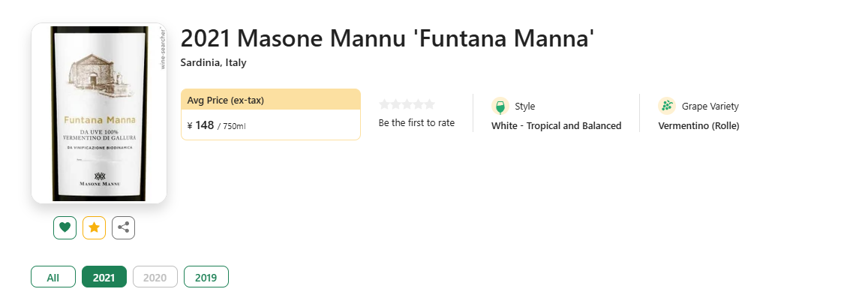
Task: Open the share icon under the bottle
Action: click(124, 227)
